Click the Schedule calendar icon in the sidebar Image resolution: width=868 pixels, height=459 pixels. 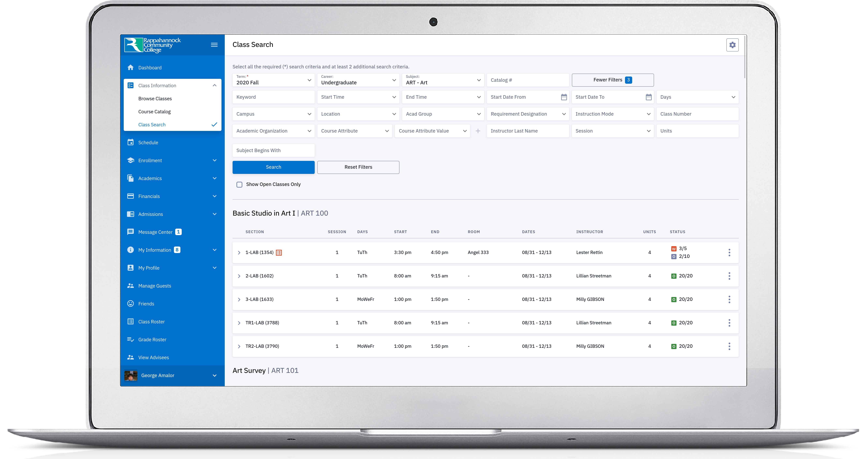coord(131,142)
